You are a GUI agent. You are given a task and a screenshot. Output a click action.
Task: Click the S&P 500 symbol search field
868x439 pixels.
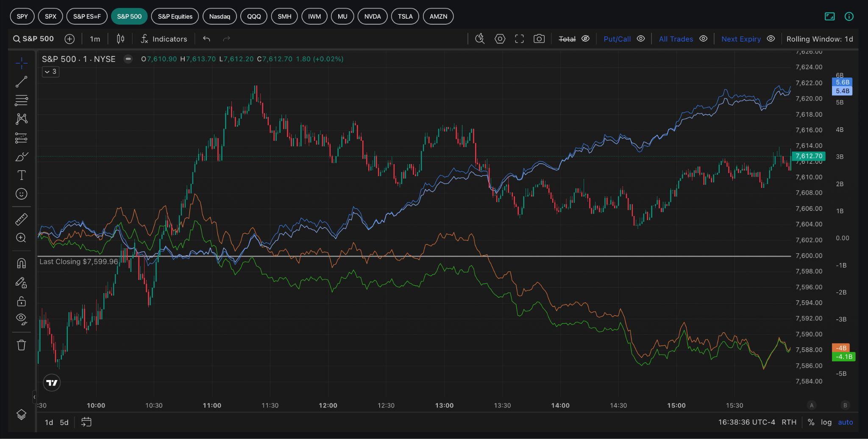click(33, 39)
